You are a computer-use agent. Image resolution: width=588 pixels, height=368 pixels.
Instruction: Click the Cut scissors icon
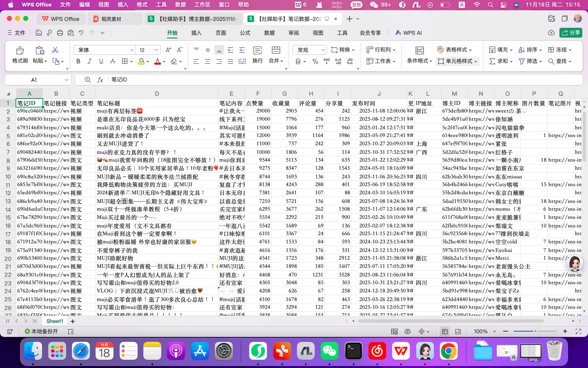(x=55, y=50)
